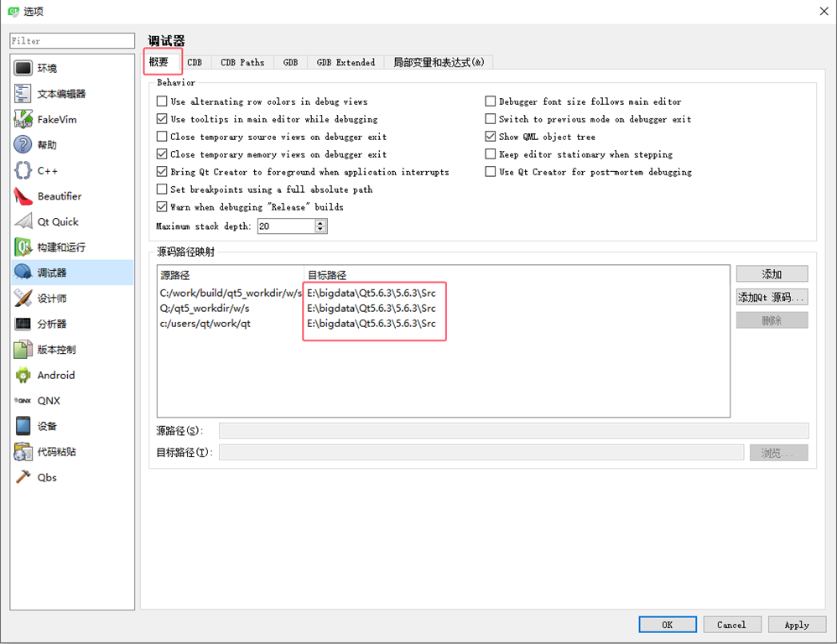Click the 源路径 column header

[x=231, y=275]
